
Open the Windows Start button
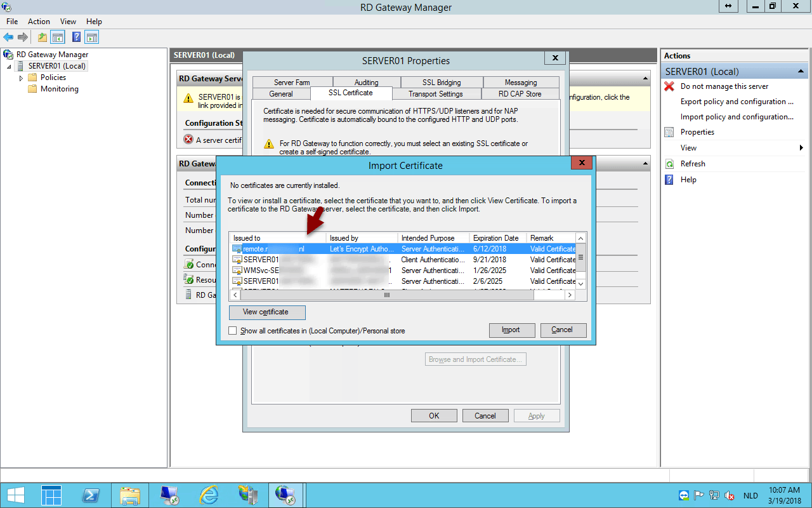pos(15,495)
